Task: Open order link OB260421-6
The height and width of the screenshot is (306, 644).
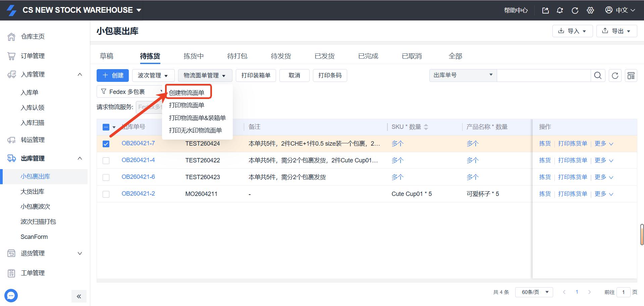Action: pos(138,177)
